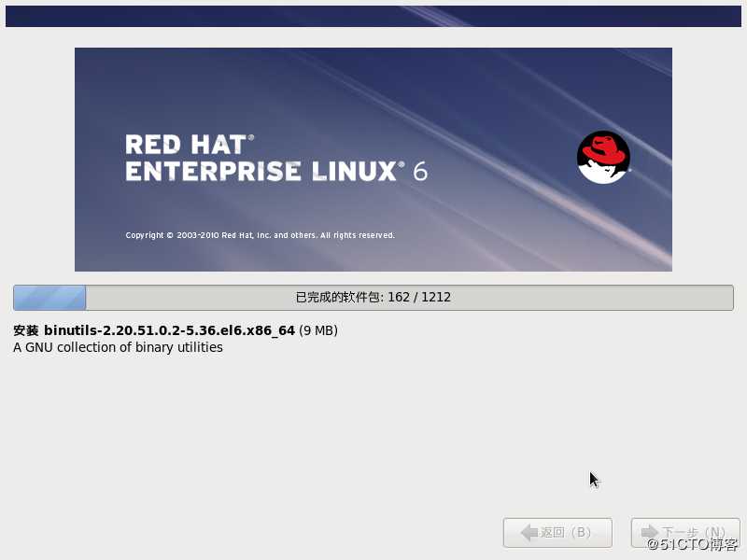747x560 pixels.
Task: Click the Next (下一步) button
Action: (x=685, y=532)
